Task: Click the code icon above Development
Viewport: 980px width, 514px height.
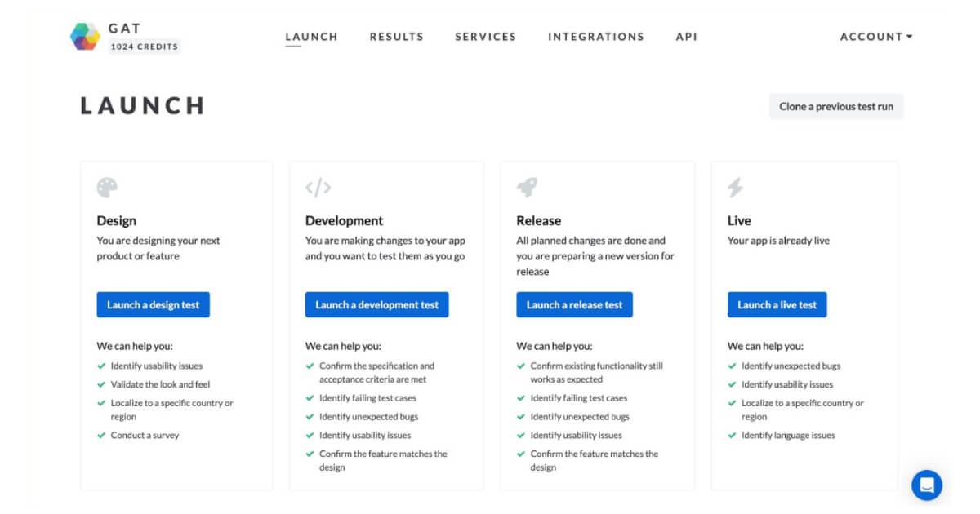Action: click(317, 187)
